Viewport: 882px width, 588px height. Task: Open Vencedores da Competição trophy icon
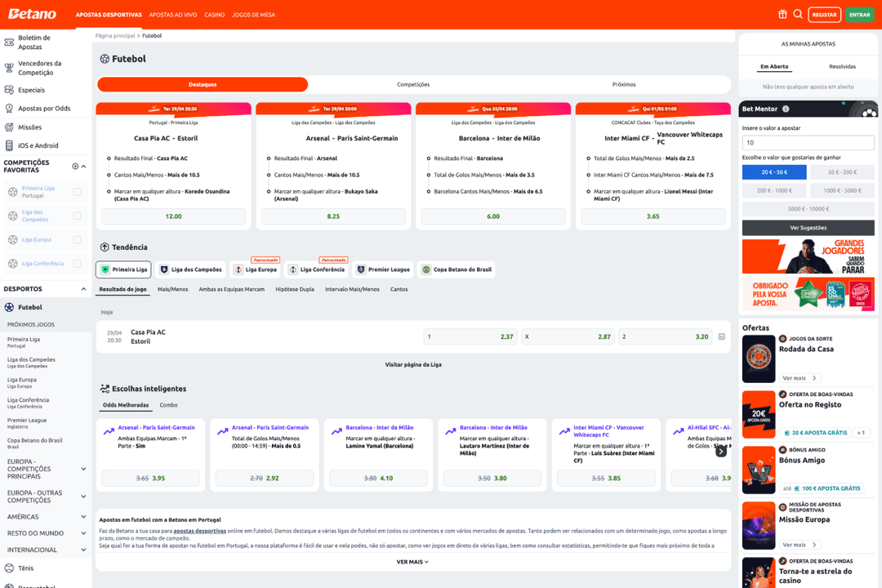[9, 68]
